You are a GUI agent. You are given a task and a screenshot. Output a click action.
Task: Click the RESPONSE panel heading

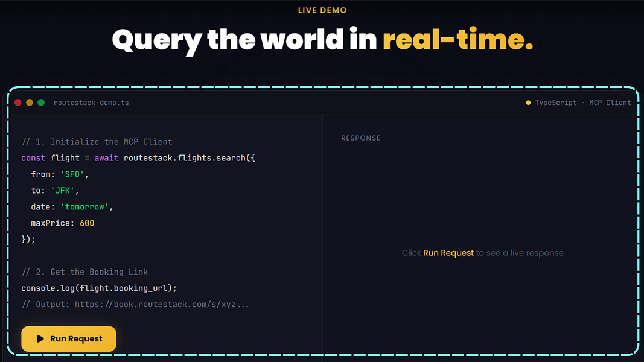pyautogui.click(x=360, y=138)
